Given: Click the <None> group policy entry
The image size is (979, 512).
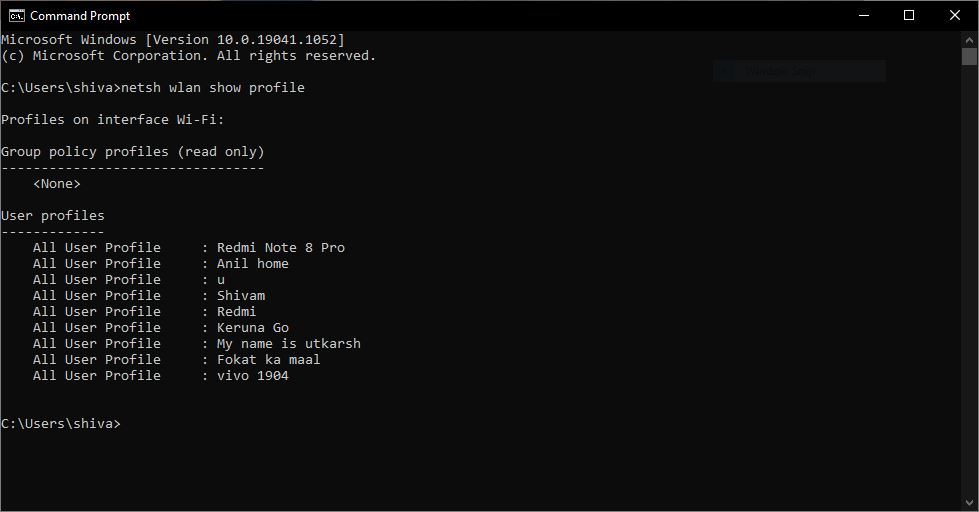Looking at the screenshot, I should tap(57, 184).
